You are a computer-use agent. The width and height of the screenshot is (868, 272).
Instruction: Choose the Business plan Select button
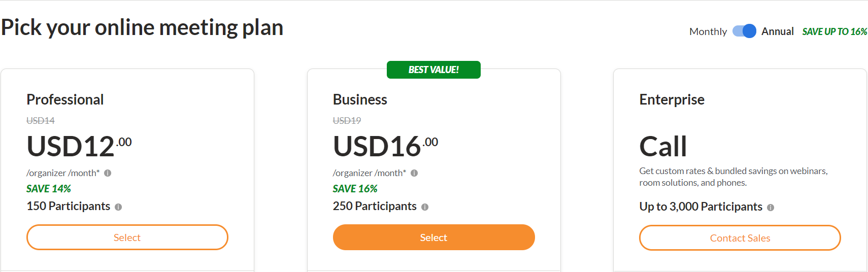(433, 237)
